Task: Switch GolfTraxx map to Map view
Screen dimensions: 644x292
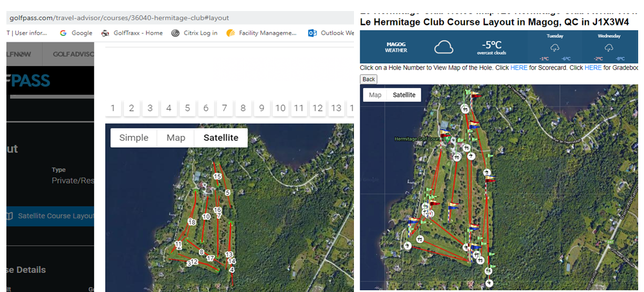Action: click(x=375, y=95)
